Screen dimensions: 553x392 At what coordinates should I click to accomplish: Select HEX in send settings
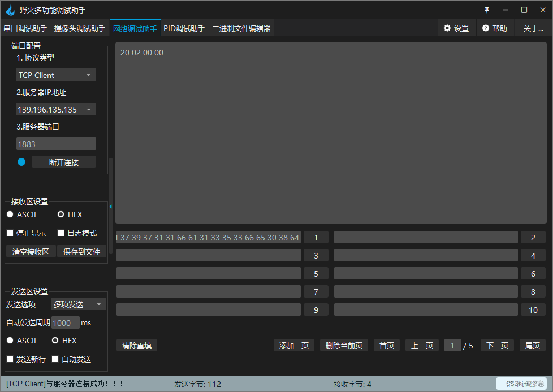tap(64, 341)
